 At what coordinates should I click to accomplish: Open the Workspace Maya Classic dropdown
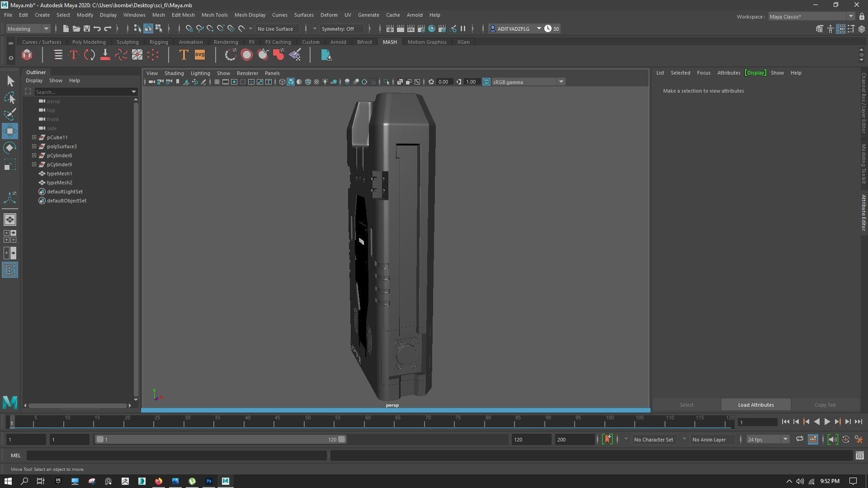tap(811, 17)
